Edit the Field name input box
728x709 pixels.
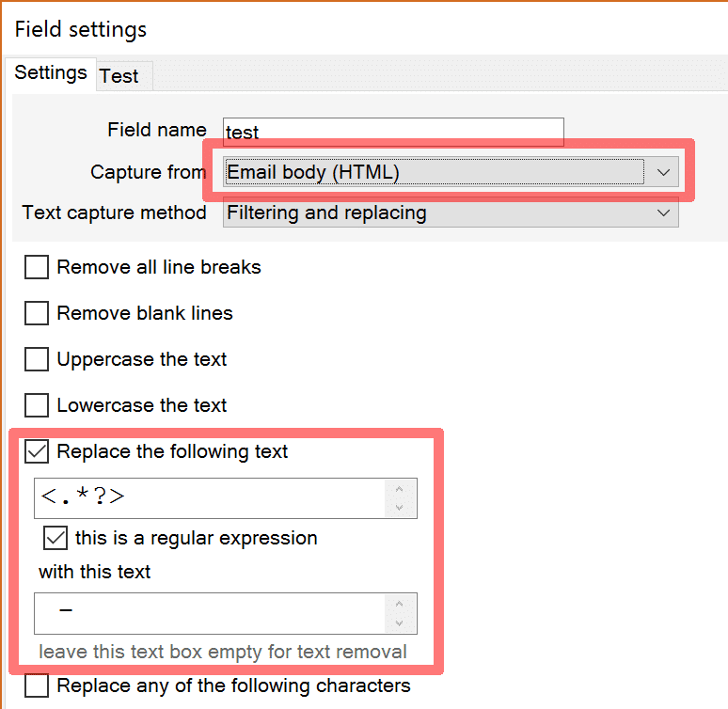[393, 132]
